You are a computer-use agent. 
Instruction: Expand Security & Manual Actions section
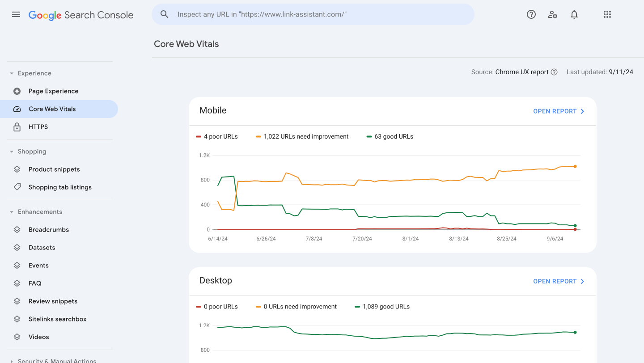pyautogui.click(x=12, y=361)
